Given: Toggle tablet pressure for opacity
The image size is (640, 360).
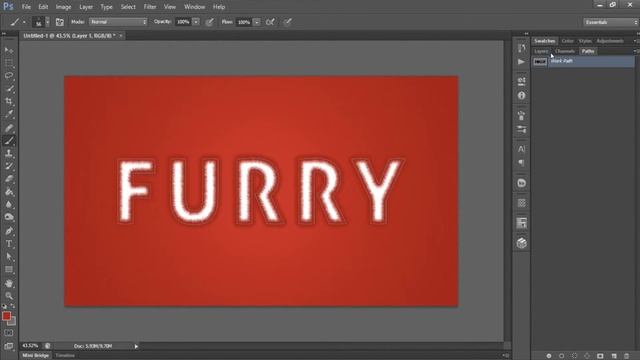Looking at the screenshot, I should 209,22.
